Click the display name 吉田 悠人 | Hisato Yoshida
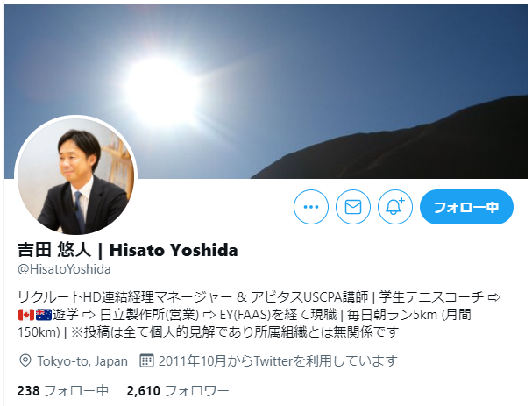This screenshot has width=532, height=406. tap(128, 250)
